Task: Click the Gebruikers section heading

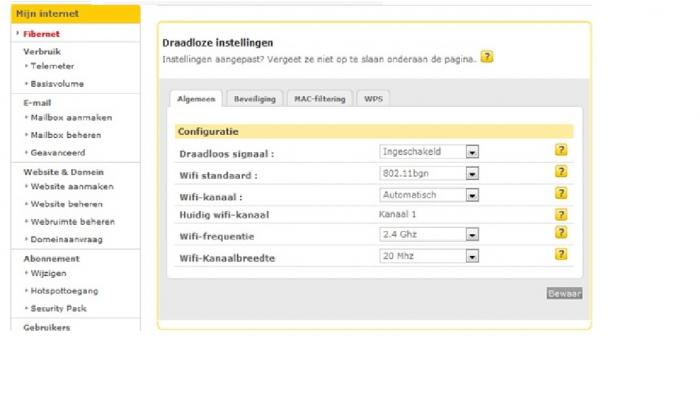Action: coord(46,328)
